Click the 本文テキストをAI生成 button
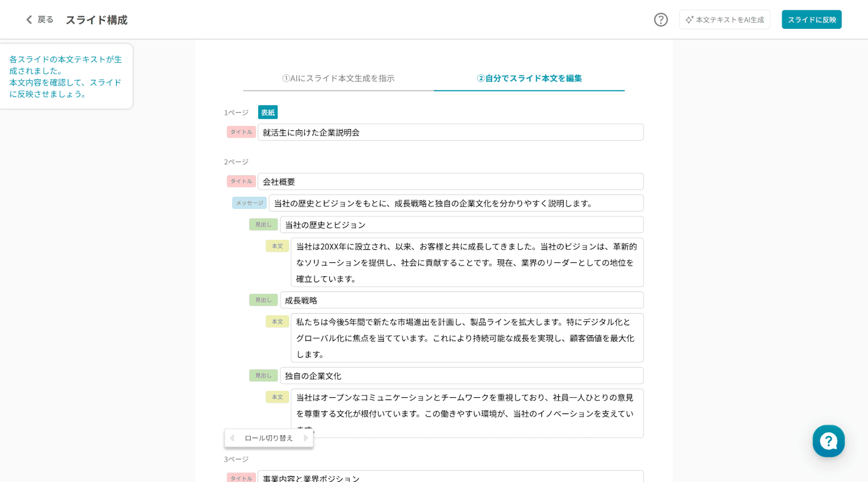 pos(724,20)
